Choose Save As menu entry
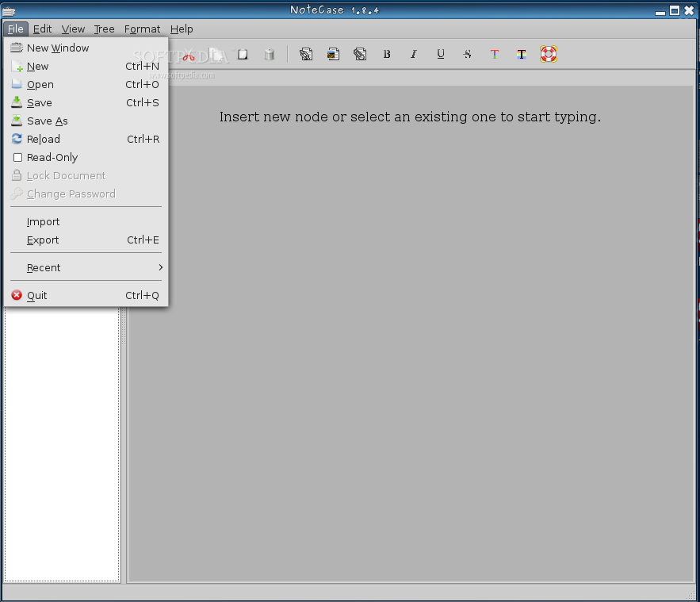 [86, 121]
